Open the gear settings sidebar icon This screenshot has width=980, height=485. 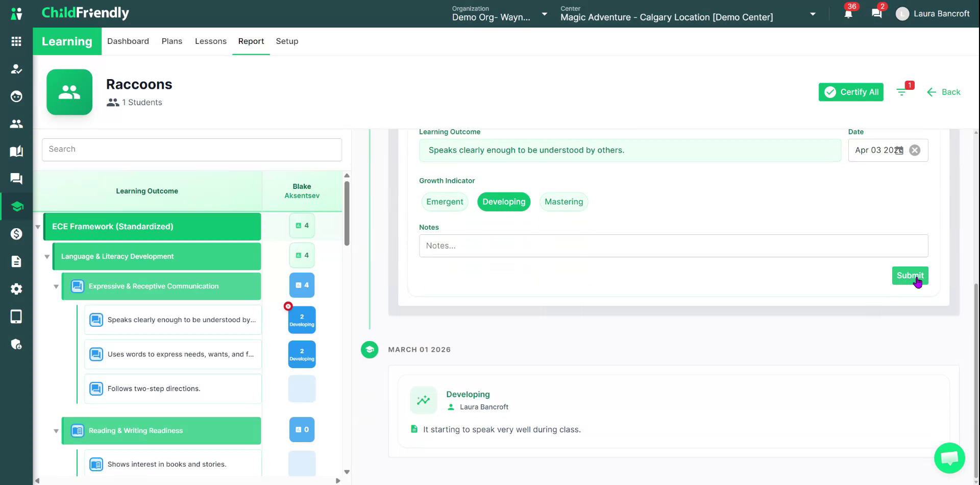click(x=16, y=289)
